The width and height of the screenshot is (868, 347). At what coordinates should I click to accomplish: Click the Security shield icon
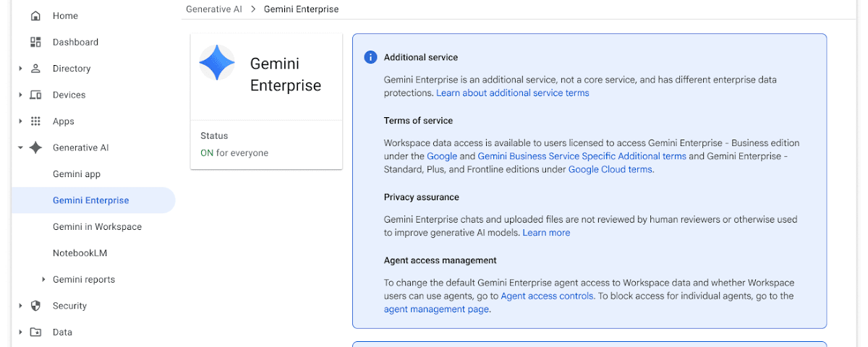[35, 306]
